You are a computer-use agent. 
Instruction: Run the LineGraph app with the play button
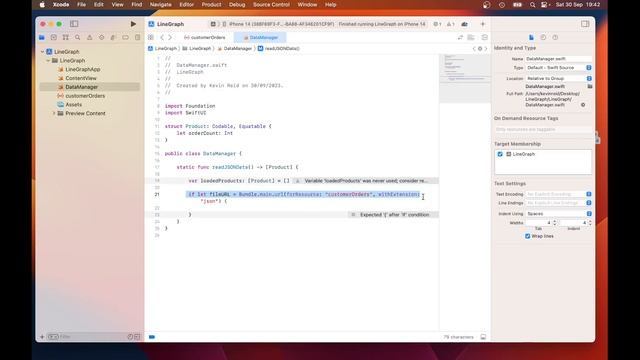(x=133, y=24)
